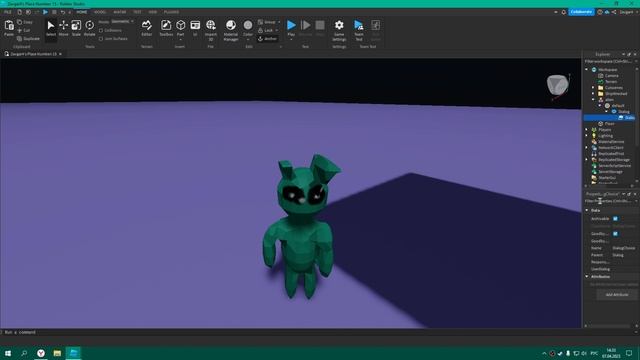Click Duplicate in the Clipboard group
Image resolution: width=640 pixels, height=360 pixels.
28,39
